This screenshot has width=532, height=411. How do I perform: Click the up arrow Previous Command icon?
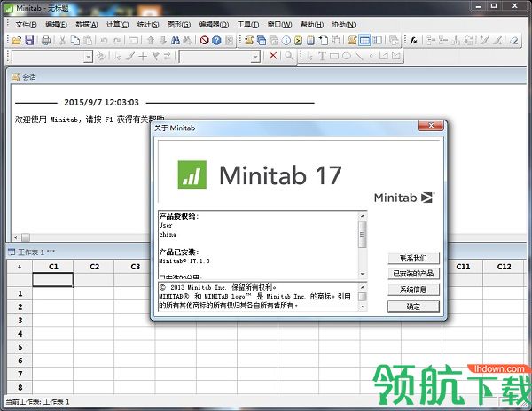click(151, 41)
